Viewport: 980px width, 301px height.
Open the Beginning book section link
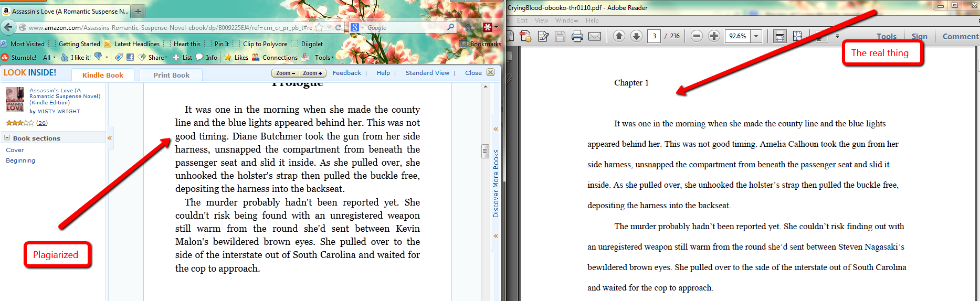[x=20, y=160]
